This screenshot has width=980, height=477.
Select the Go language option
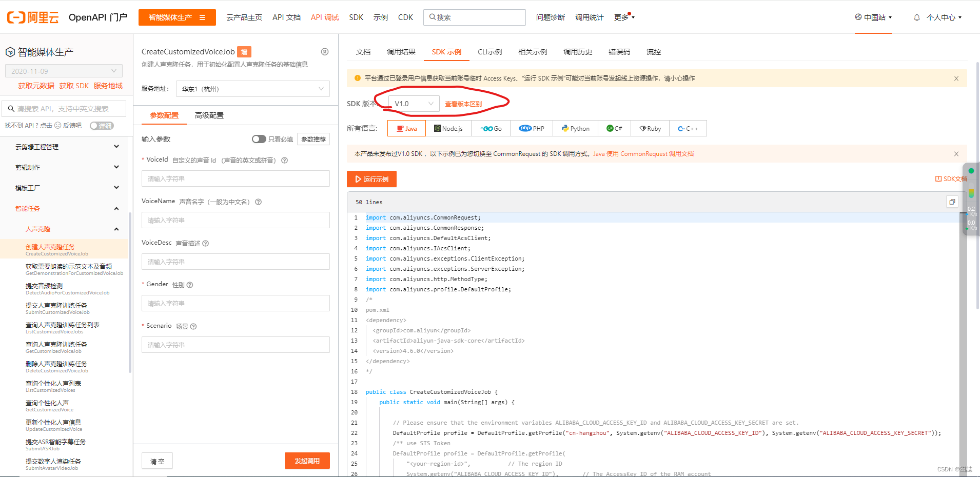click(491, 128)
